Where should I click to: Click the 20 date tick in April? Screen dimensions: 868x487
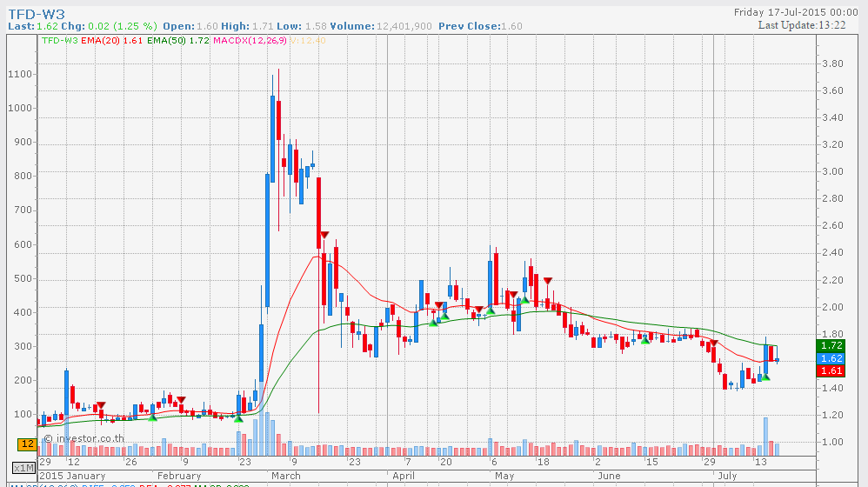(x=445, y=462)
